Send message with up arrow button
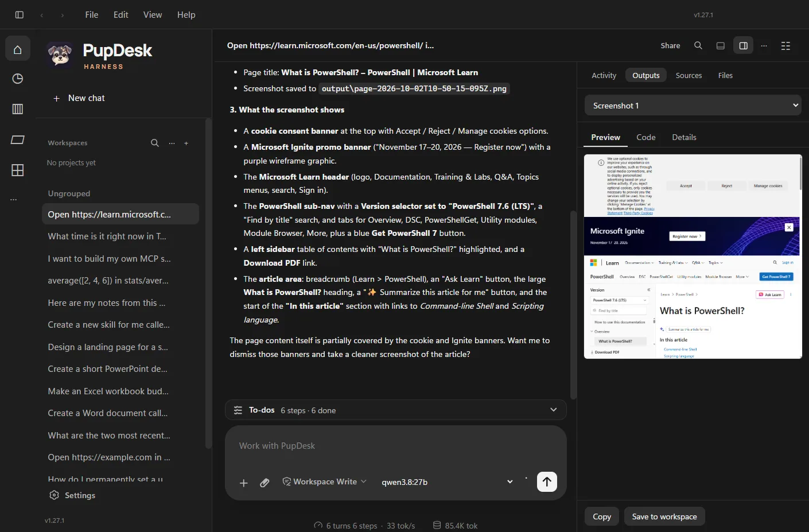Screen dimensions: 809x532 (x=547, y=481)
